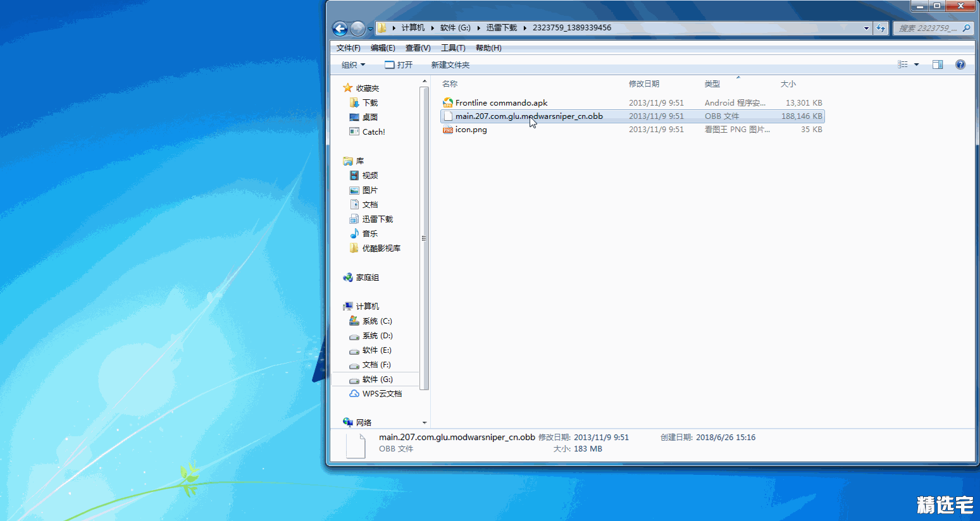Select 迅雷下载 in the sidebar libraries
Screen dimensions: 980x521
(378, 219)
